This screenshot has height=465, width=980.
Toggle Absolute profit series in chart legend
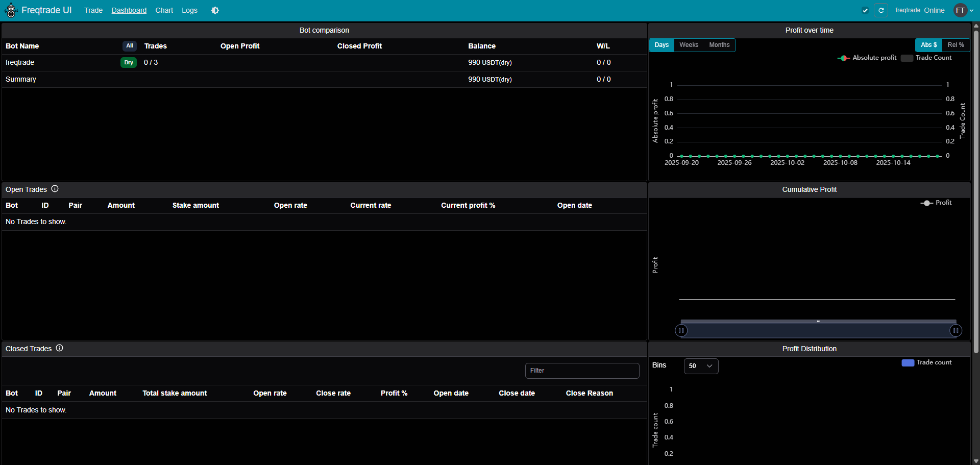tap(867, 58)
